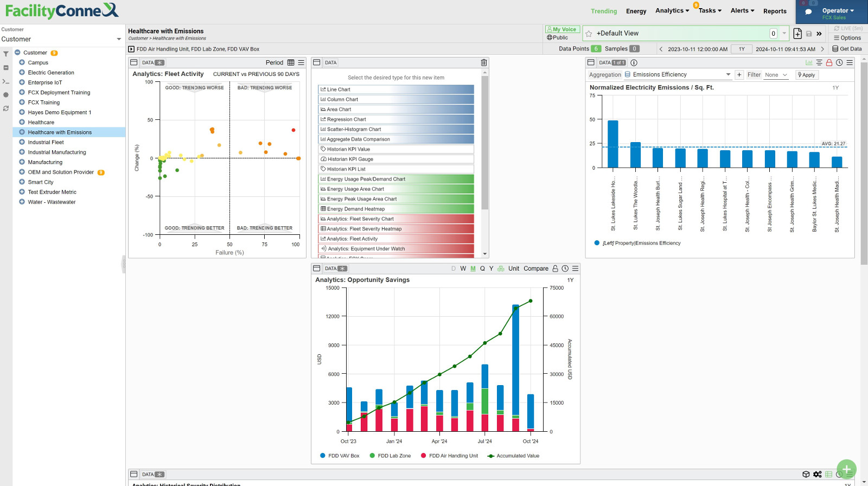The height and width of the screenshot is (486, 868).
Task: Select the M monthly interval
Action: (473, 268)
